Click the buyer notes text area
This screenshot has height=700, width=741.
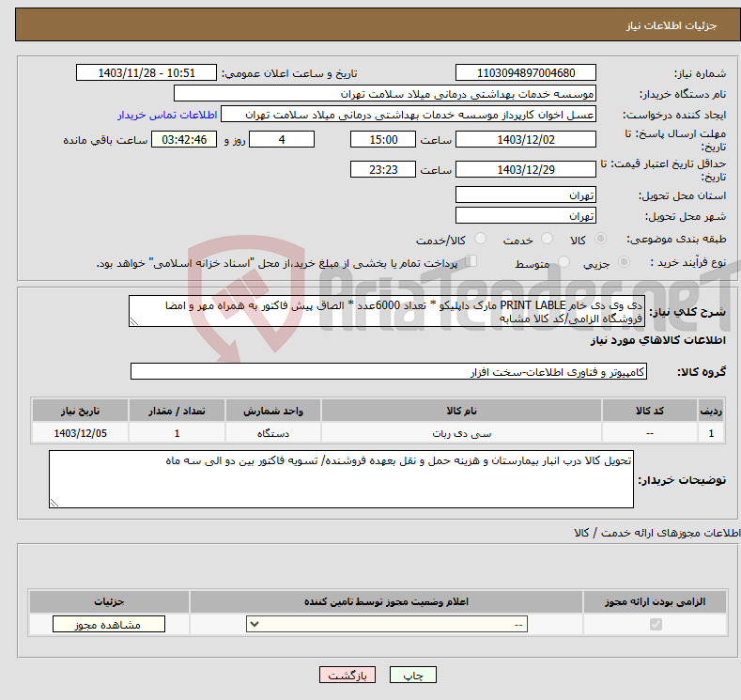[341, 479]
